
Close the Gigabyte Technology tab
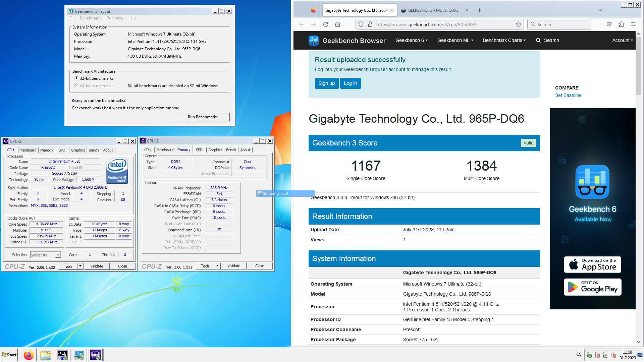pos(391,10)
